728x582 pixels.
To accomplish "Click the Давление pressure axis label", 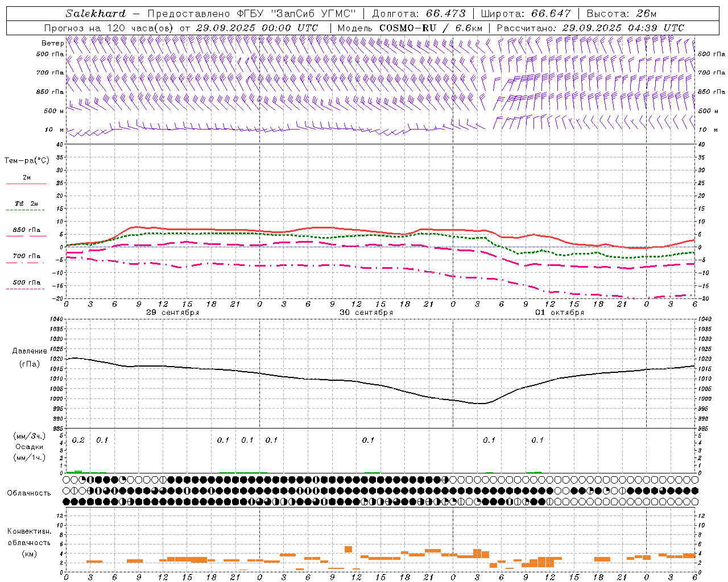I will (x=30, y=351).
